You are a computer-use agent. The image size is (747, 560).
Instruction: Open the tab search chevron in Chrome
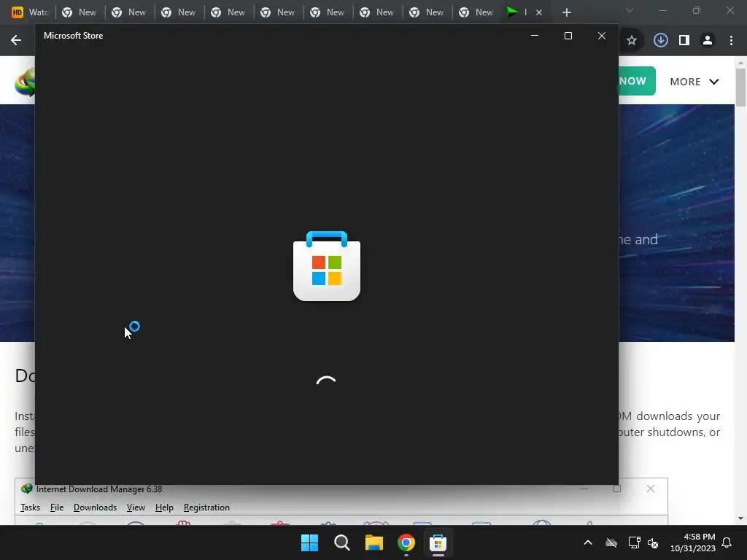click(x=630, y=10)
